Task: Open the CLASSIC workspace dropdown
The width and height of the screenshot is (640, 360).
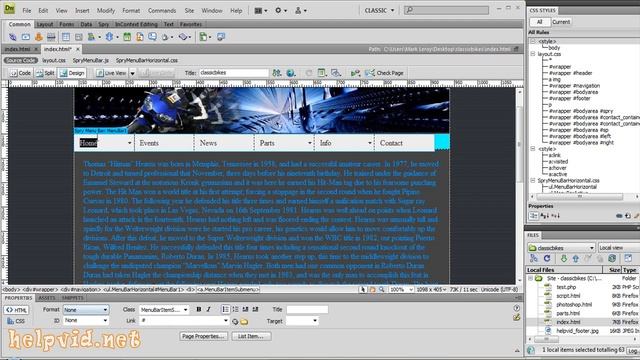Action: pos(380,10)
